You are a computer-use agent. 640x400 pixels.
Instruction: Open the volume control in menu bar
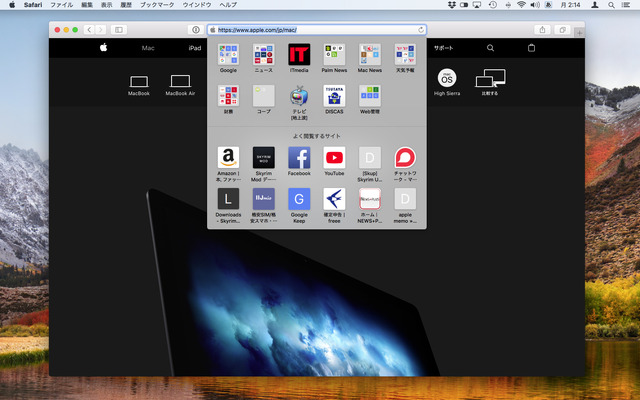coord(535,5)
